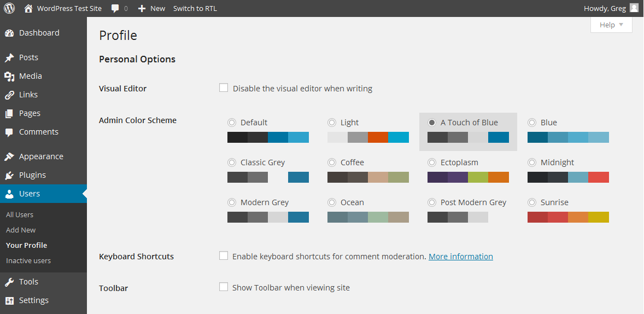Open the Dashboard gauge icon
644x314 pixels.
point(9,33)
